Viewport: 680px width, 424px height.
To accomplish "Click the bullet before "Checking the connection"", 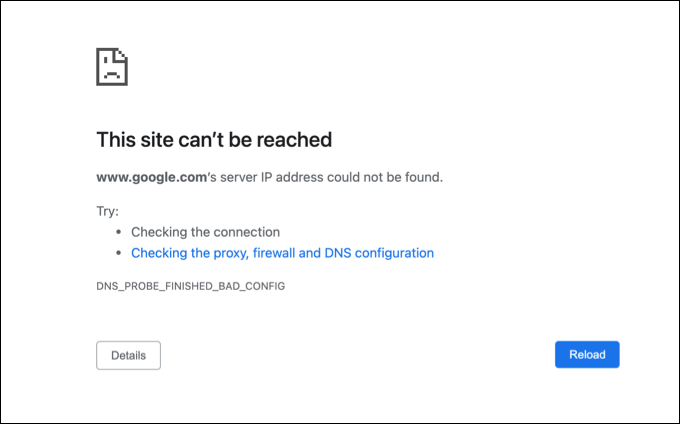I will click(x=119, y=232).
